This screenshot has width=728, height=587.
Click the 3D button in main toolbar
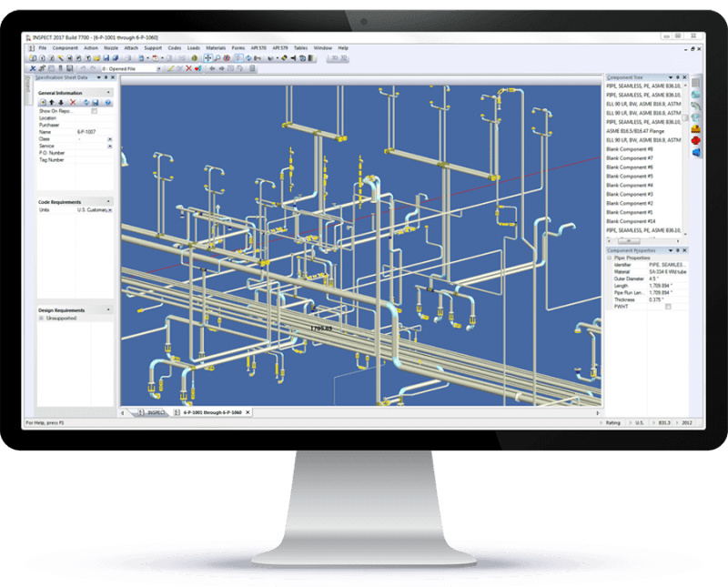(x=333, y=58)
